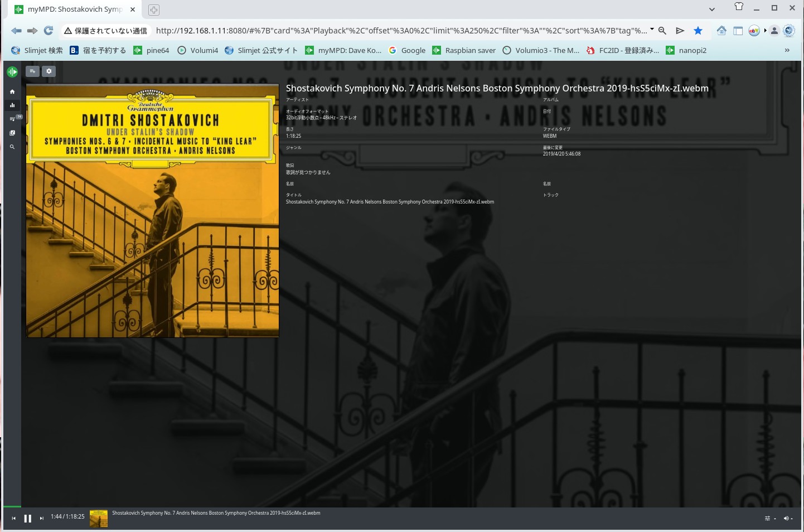Click the large Shostakovich album cover art
The height and width of the screenshot is (532, 804).
click(152, 211)
